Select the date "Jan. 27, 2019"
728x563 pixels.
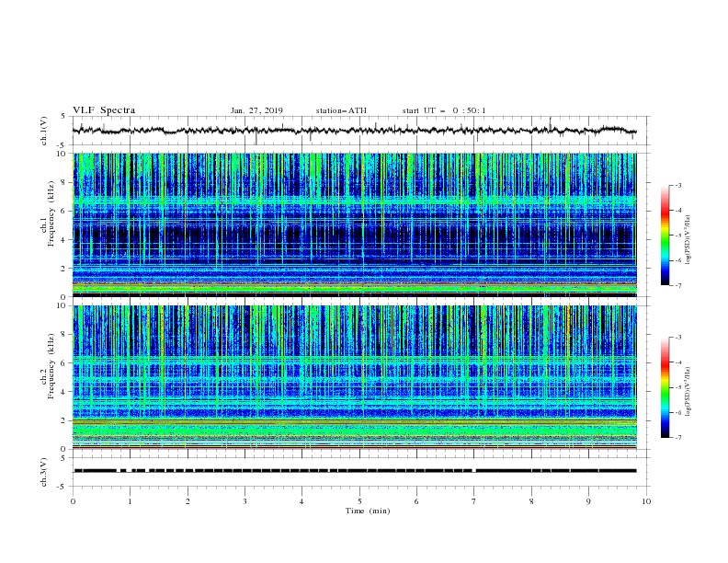[x=256, y=110]
